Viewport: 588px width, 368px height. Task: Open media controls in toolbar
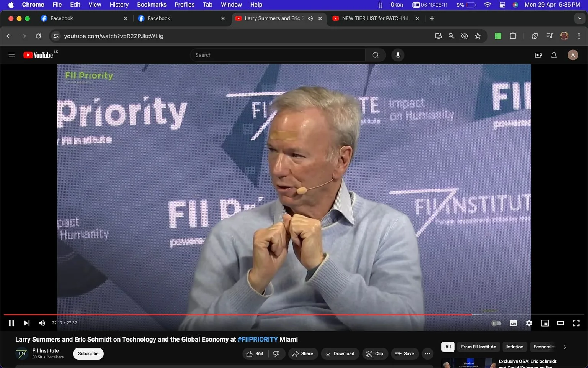tap(549, 36)
